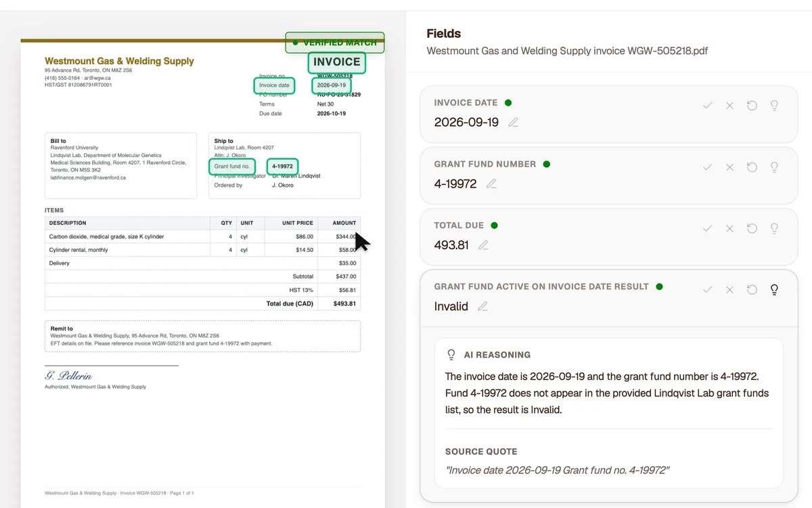The width and height of the screenshot is (812, 508).
Task: Accept the Grant Fund Active result
Action: [707, 290]
